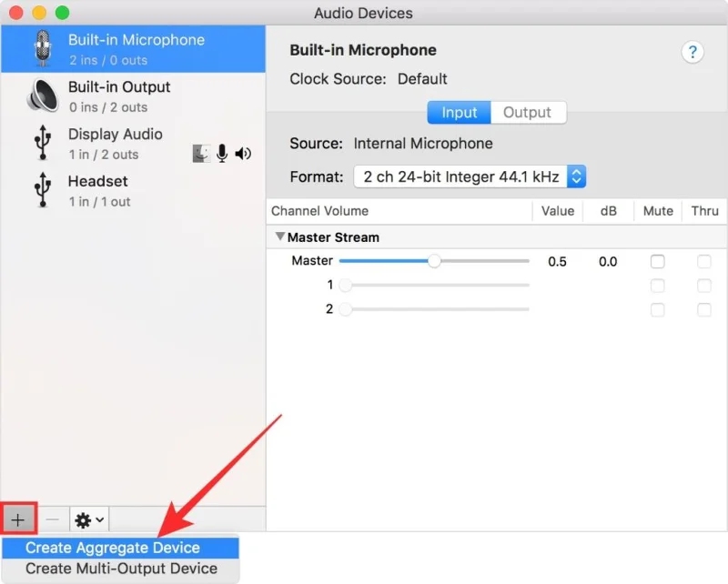This screenshot has width=728, height=584.
Task: Toggle the Master channel Mute checkbox
Action: 657,262
